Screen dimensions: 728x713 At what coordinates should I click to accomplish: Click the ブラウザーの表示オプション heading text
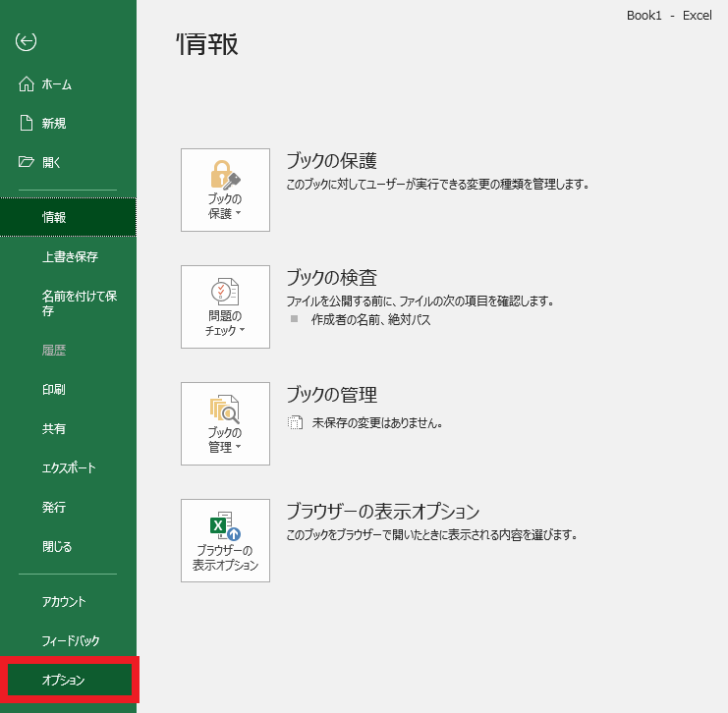coord(383,512)
